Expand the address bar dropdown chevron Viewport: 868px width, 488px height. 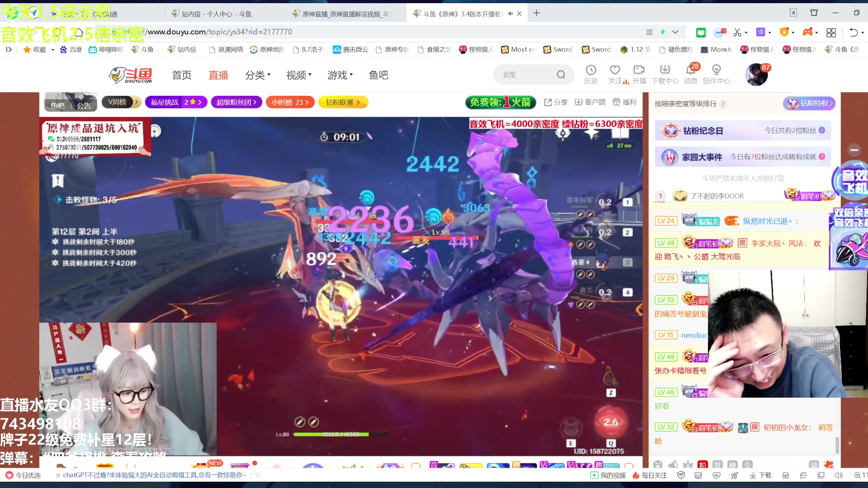pos(675,32)
